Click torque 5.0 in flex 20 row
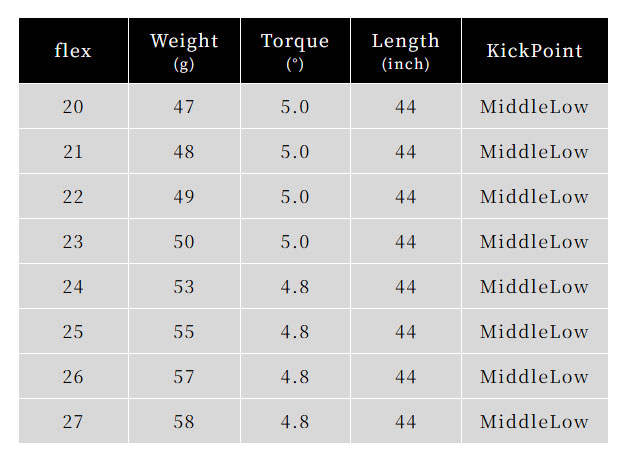This screenshot has height=463, width=629. click(x=295, y=106)
